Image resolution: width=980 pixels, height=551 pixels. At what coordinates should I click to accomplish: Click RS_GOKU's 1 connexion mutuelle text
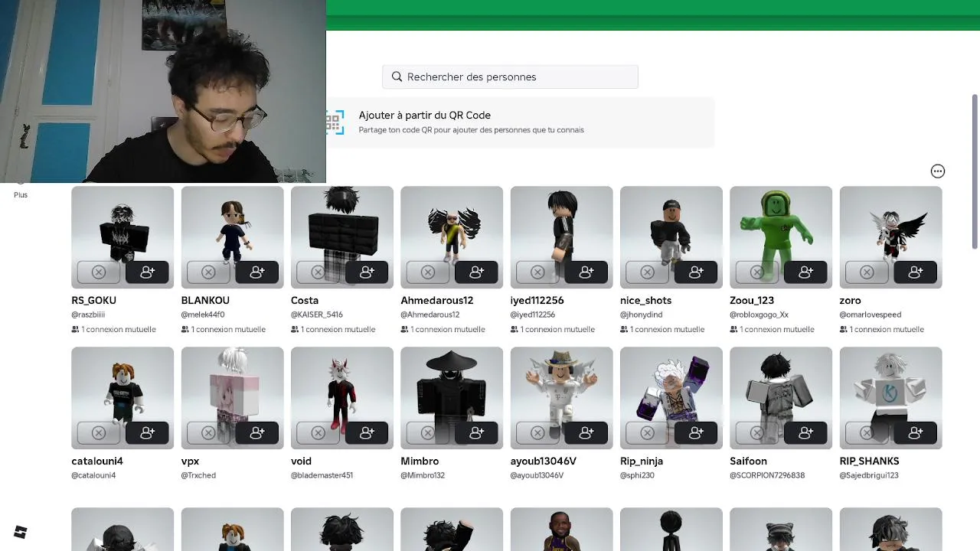113,330
